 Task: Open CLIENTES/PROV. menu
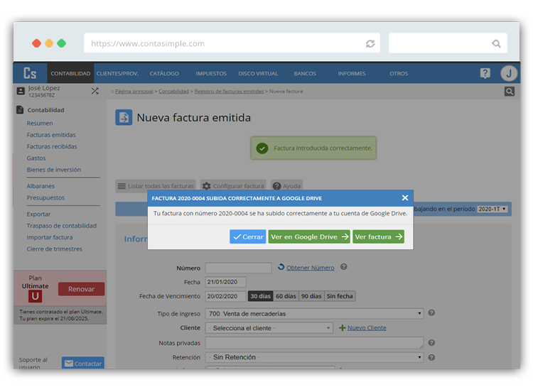(x=117, y=73)
